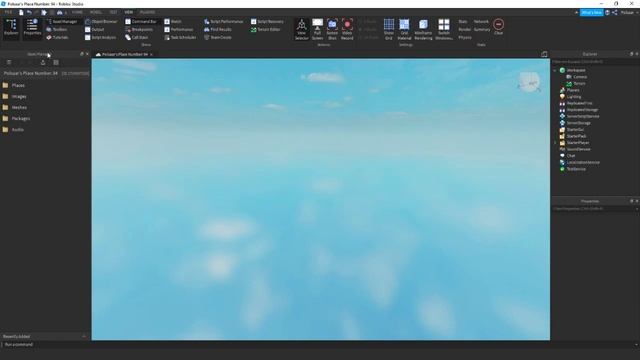Open Script Performance panel
640x360 pixels.
tap(224, 21)
